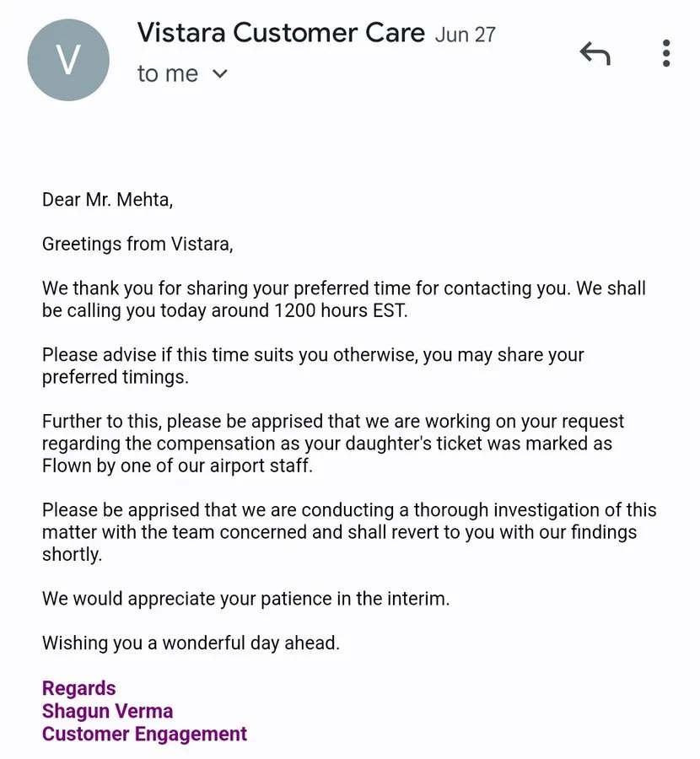Image resolution: width=700 pixels, height=759 pixels.
Task: Tap the "to me" recipient label
Action: 168,73
